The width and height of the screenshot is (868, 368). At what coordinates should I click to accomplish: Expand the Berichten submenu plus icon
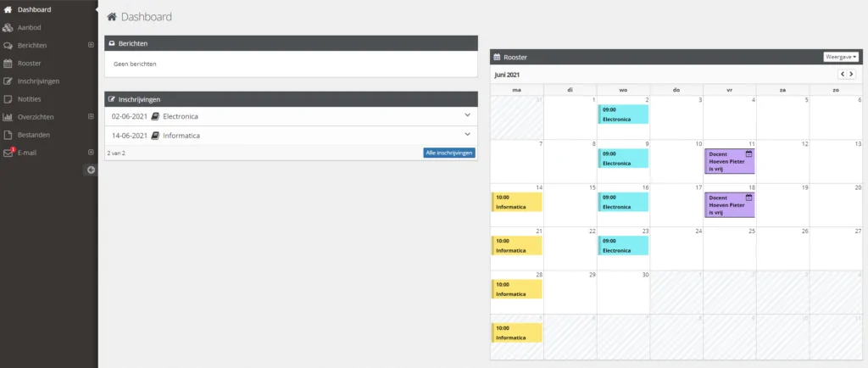tap(92, 46)
